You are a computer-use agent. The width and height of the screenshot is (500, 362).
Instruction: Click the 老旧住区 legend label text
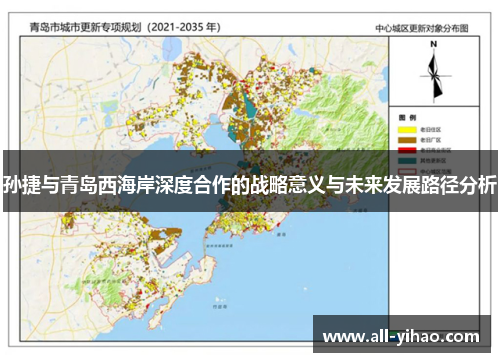(x=430, y=130)
